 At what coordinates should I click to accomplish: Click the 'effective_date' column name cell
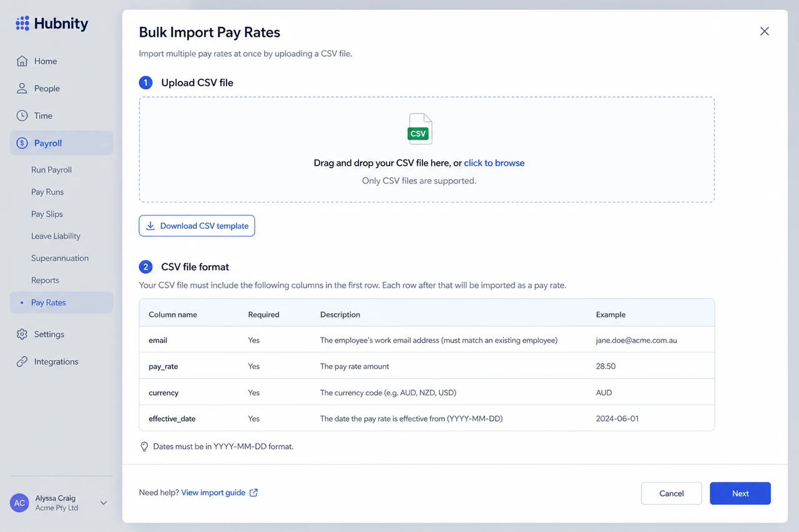172,419
